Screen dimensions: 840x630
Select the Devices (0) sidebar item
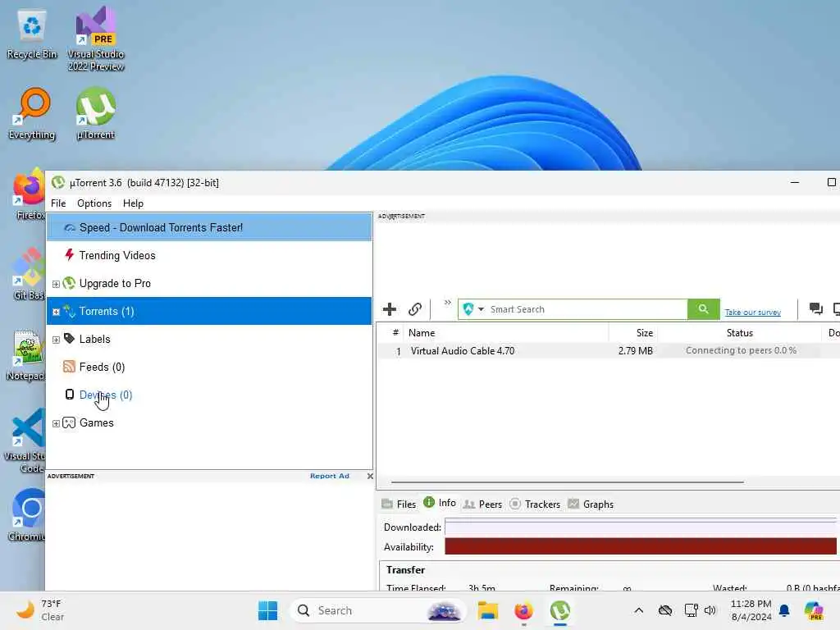coord(209,395)
